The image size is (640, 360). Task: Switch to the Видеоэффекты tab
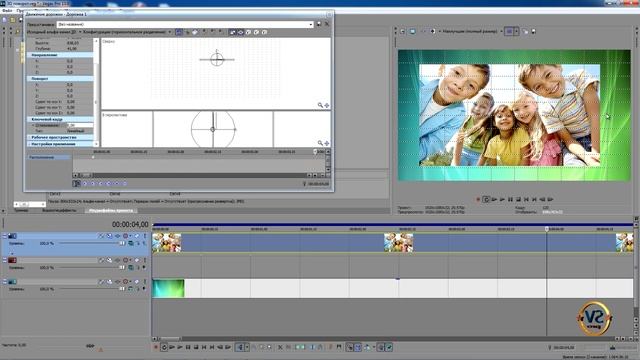(60, 211)
